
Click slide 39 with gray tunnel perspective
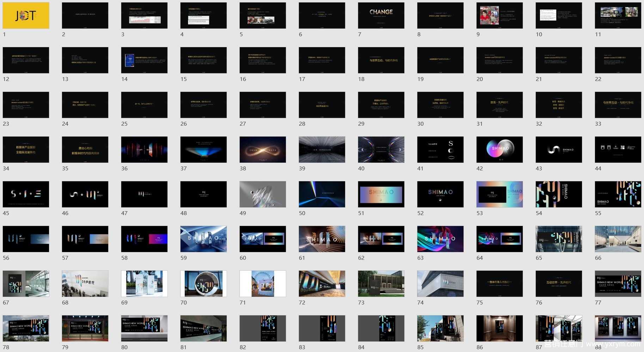pyautogui.click(x=322, y=150)
